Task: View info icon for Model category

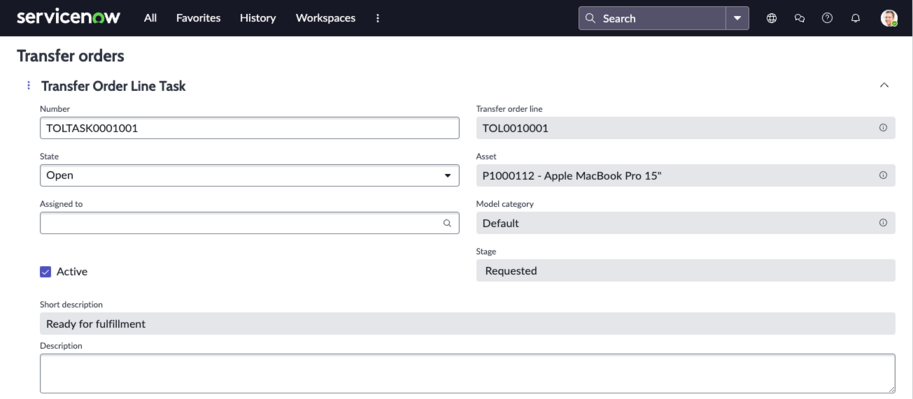Action: (x=883, y=223)
